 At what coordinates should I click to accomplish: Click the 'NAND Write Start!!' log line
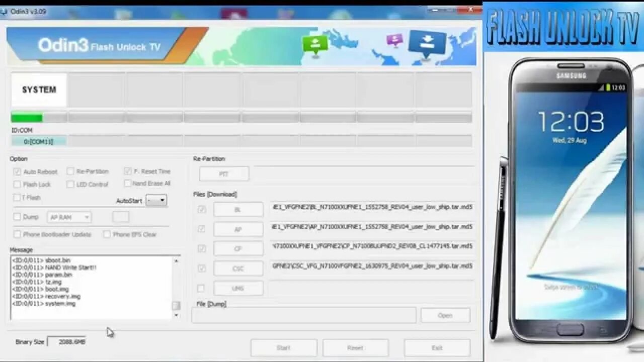tap(54, 267)
